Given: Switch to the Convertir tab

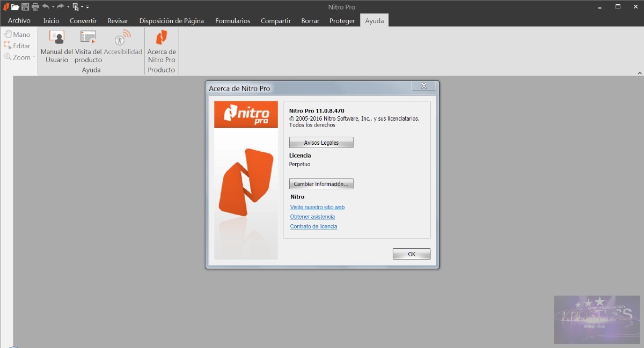Looking at the screenshot, I should (83, 21).
